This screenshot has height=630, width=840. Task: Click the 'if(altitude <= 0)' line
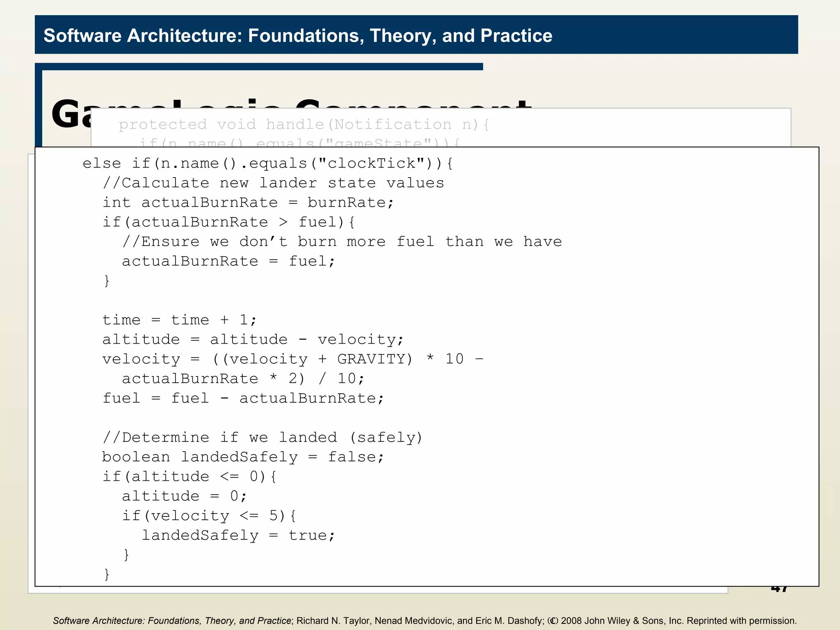pos(189,477)
